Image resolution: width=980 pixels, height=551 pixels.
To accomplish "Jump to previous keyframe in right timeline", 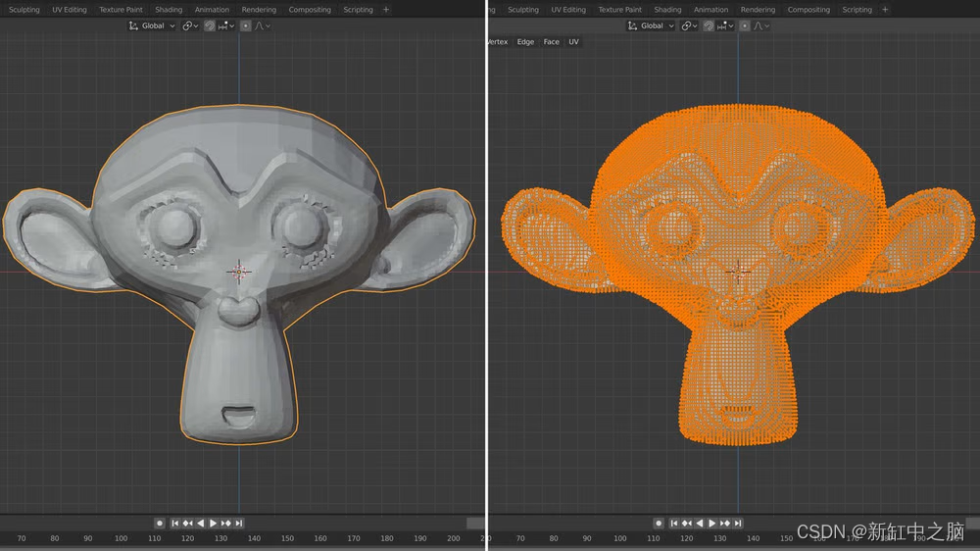I will point(687,523).
